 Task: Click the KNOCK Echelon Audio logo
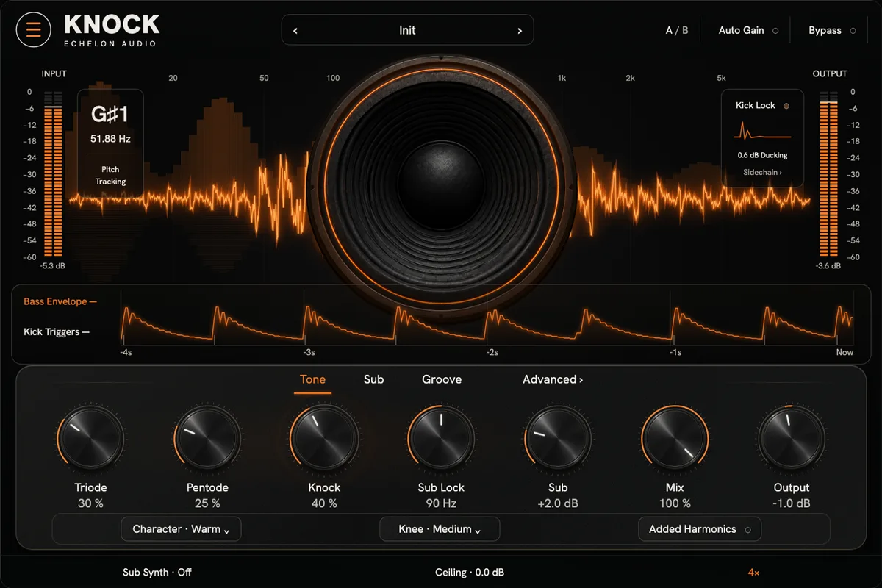pos(112,30)
